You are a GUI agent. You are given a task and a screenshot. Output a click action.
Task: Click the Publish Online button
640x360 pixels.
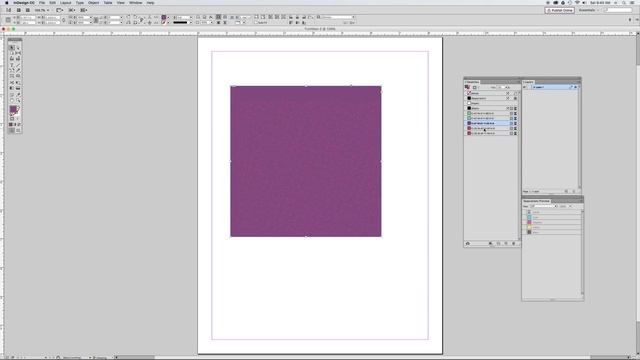pos(560,10)
